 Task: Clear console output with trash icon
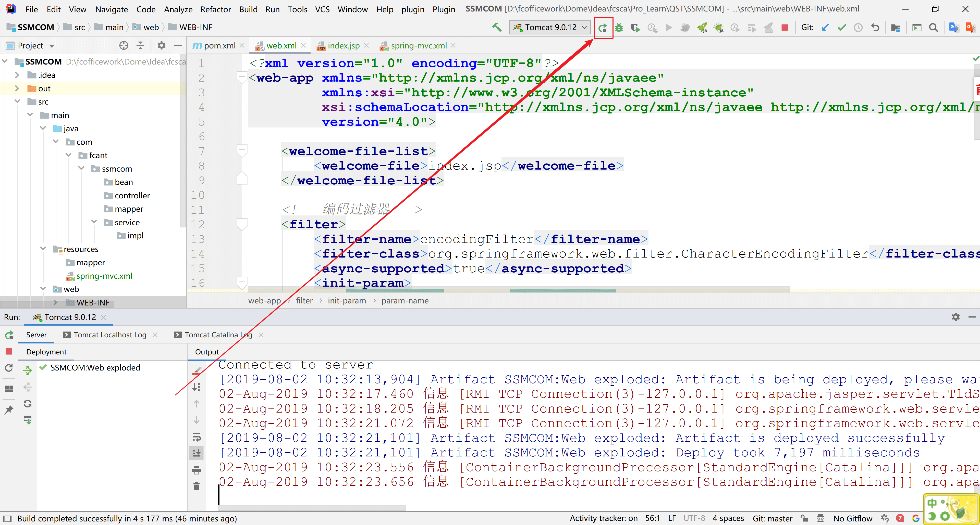196,486
